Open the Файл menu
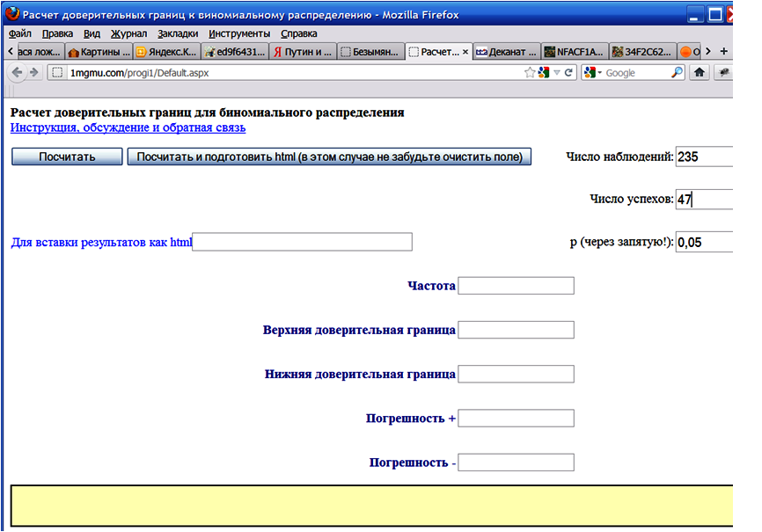This screenshot has width=762, height=532. pos(20,33)
